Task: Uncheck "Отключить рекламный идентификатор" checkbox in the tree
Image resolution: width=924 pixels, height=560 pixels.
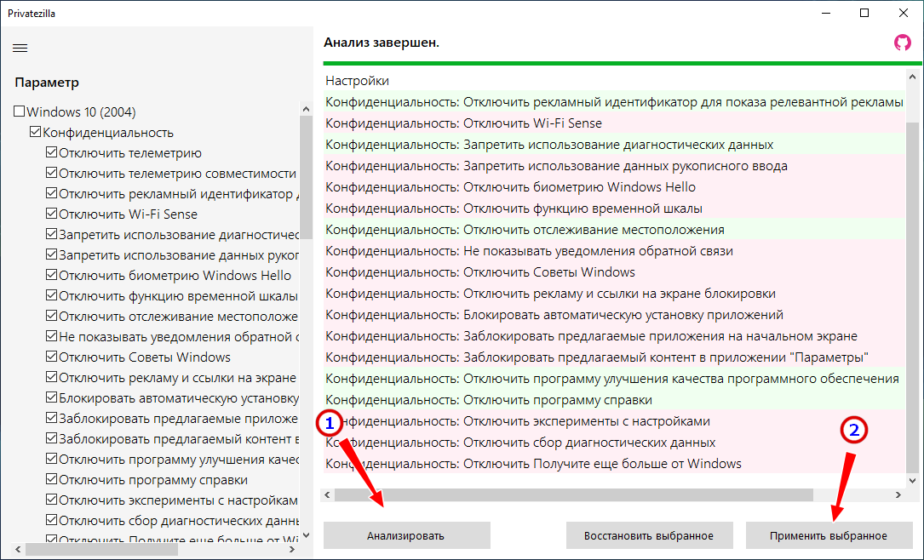Action: coord(51,193)
